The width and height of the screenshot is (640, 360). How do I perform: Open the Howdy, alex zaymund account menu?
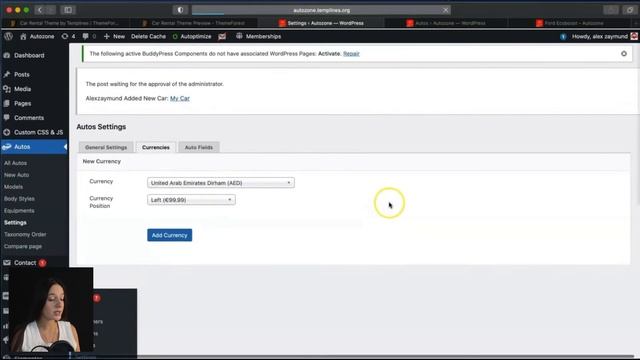[x=604, y=36]
